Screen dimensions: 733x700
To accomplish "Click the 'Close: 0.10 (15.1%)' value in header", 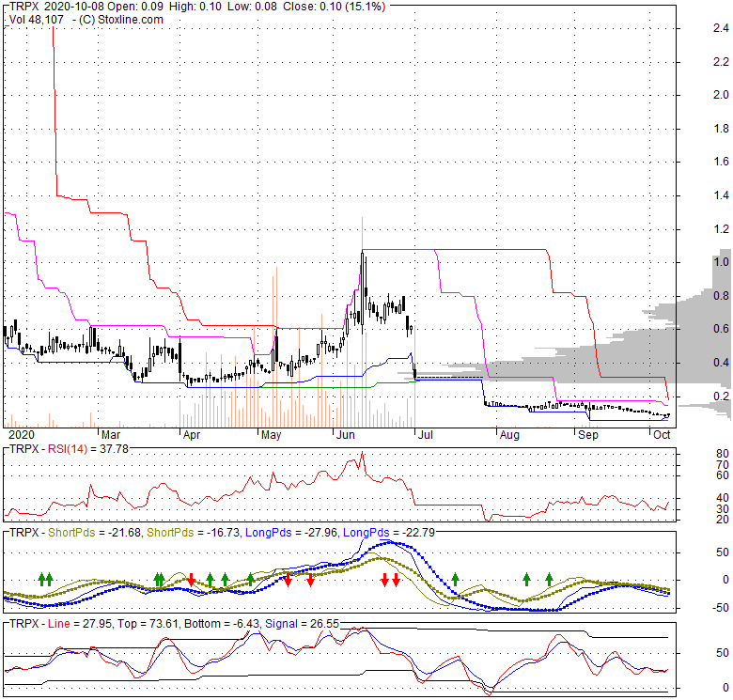I will pos(335,7).
